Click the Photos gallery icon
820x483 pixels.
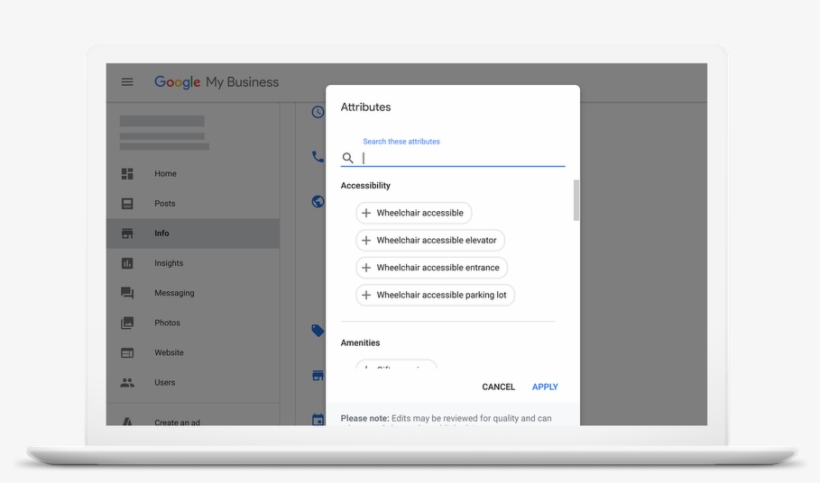point(127,323)
